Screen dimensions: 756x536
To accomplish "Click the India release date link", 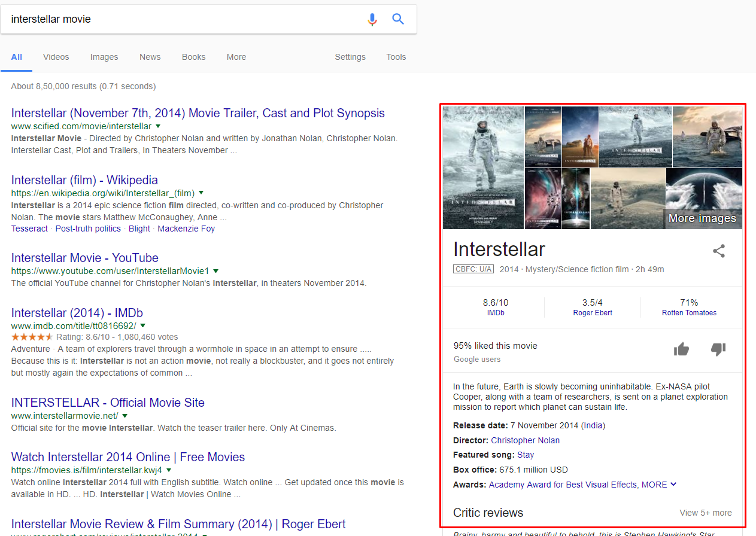I will [x=594, y=425].
